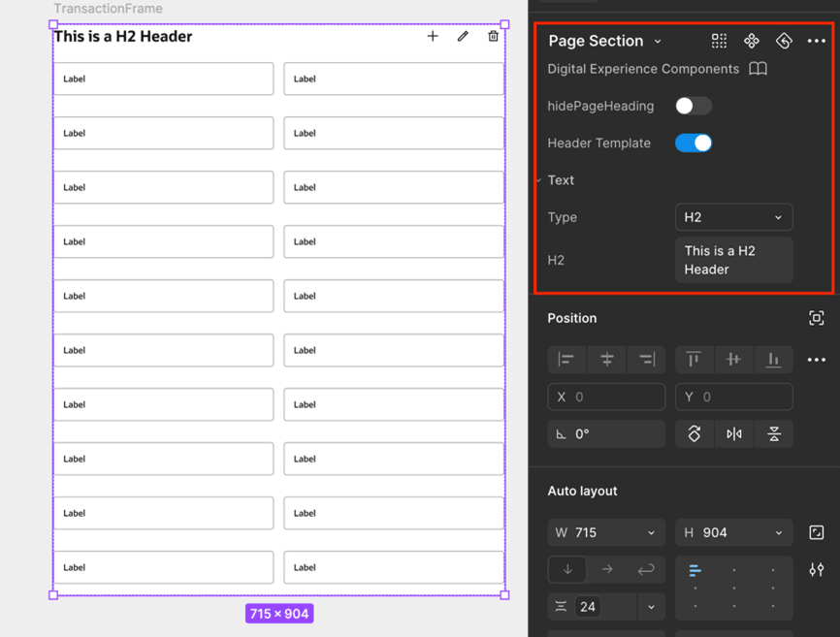Open the component documentation book icon
The width and height of the screenshot is (840, 637).
coord(758,69)
